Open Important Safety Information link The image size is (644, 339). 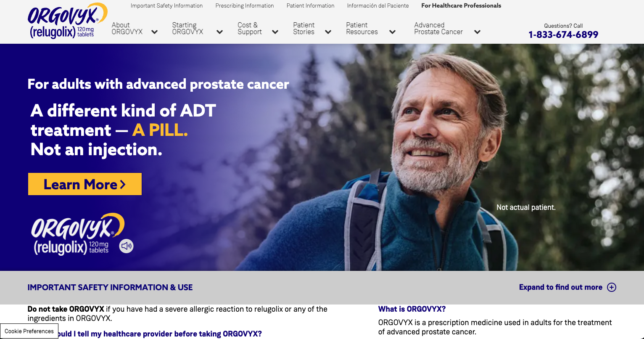coord(166,6)
